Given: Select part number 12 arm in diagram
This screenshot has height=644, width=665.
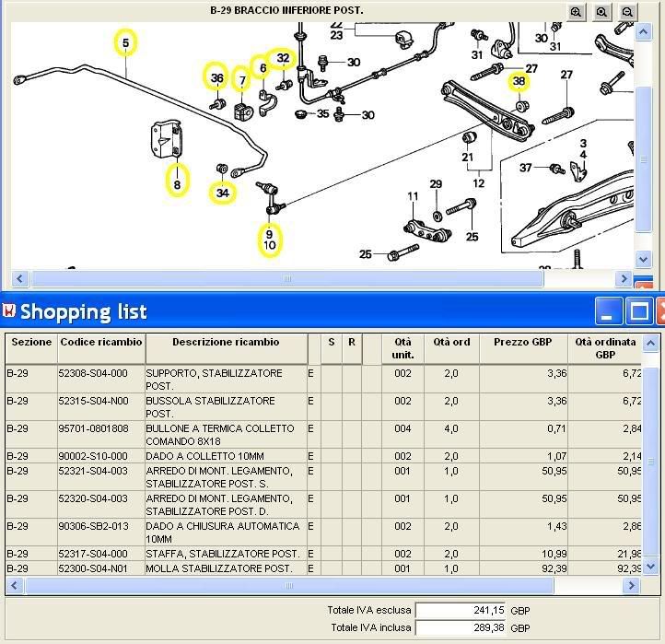Looking at the screenshot, I should pos(478,183).
